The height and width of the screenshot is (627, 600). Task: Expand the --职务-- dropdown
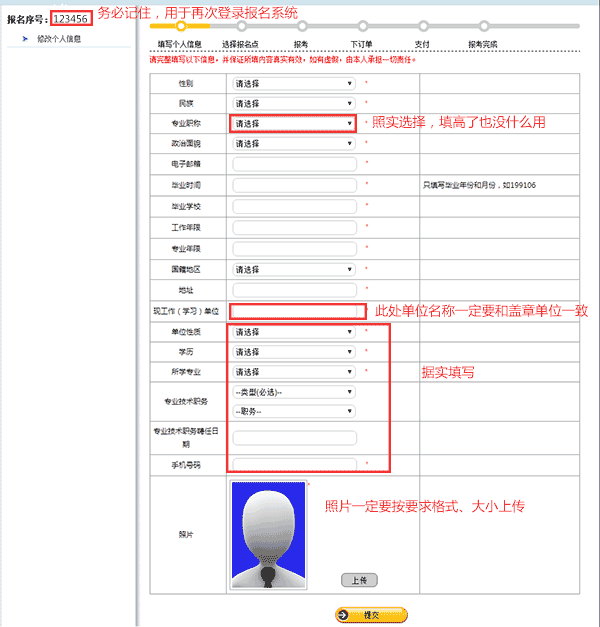(294, 410)
